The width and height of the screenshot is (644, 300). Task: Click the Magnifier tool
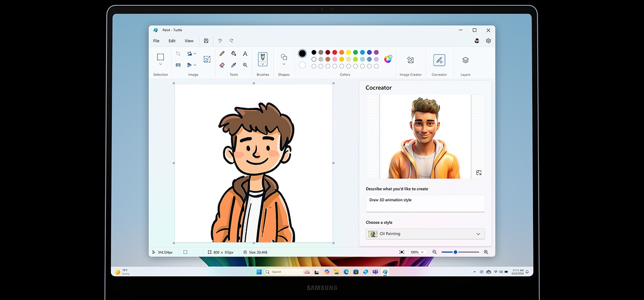coord(245,65)
